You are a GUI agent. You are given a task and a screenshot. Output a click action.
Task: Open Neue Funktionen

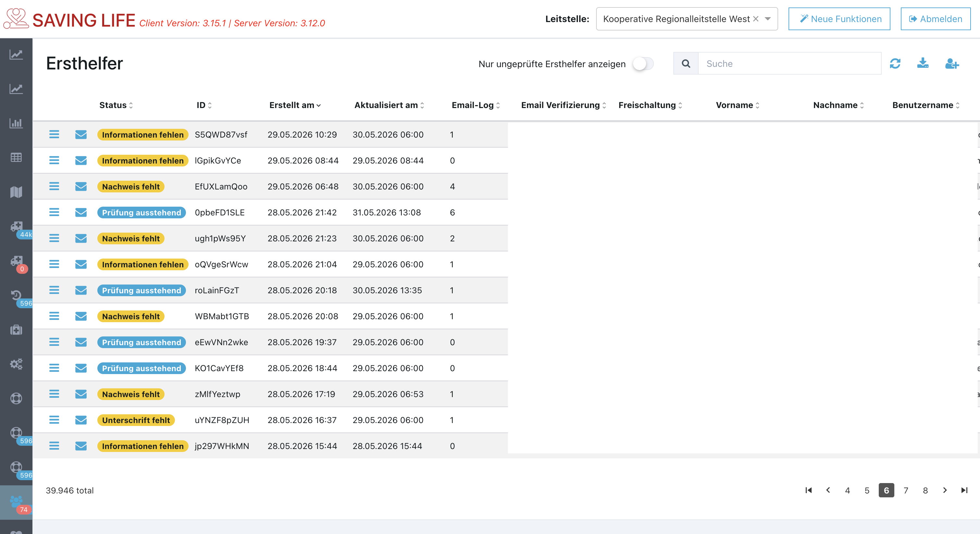839,18
